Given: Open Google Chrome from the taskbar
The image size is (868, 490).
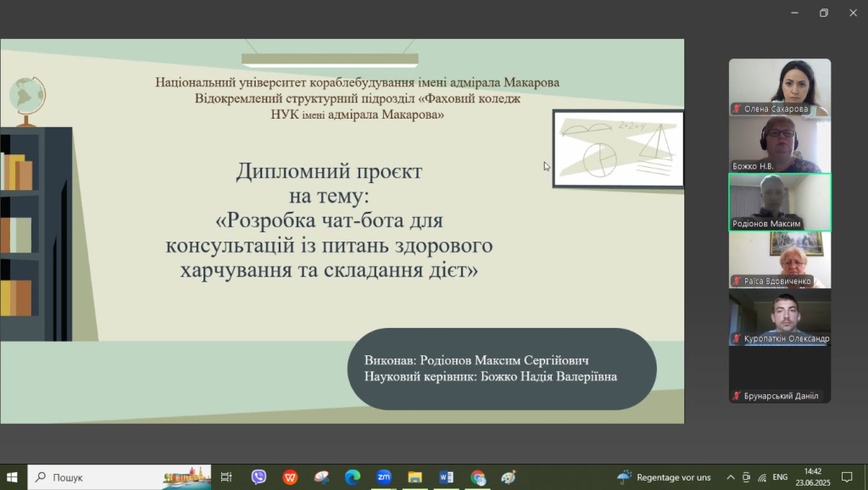Looking at the screenshot, I should click(x=478, y=477).
